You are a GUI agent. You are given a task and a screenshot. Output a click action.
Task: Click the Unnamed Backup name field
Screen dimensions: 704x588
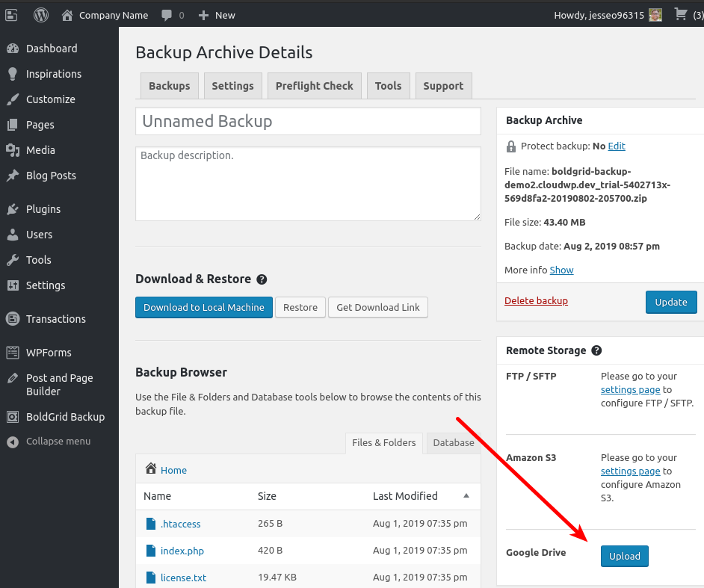pyautogui.click(x=308, y=120)
